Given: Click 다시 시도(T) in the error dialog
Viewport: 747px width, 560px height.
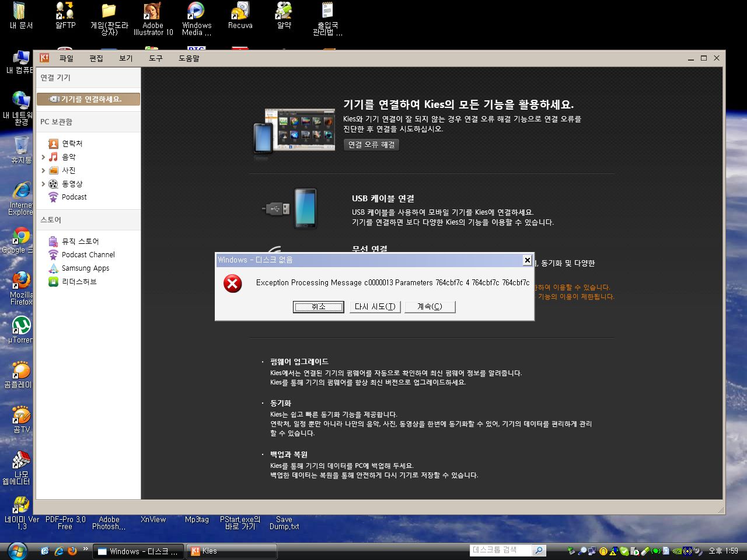Looking at the screenshot, I should (375, 307).
